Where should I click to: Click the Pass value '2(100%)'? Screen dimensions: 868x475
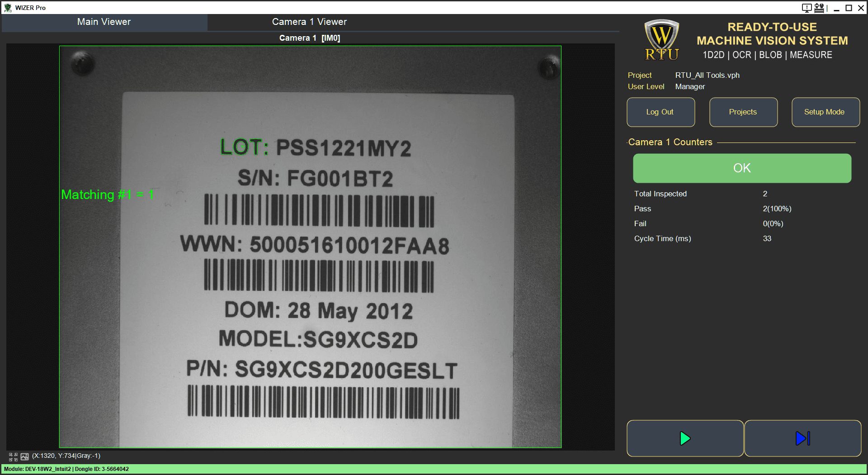tap(777, 209)
